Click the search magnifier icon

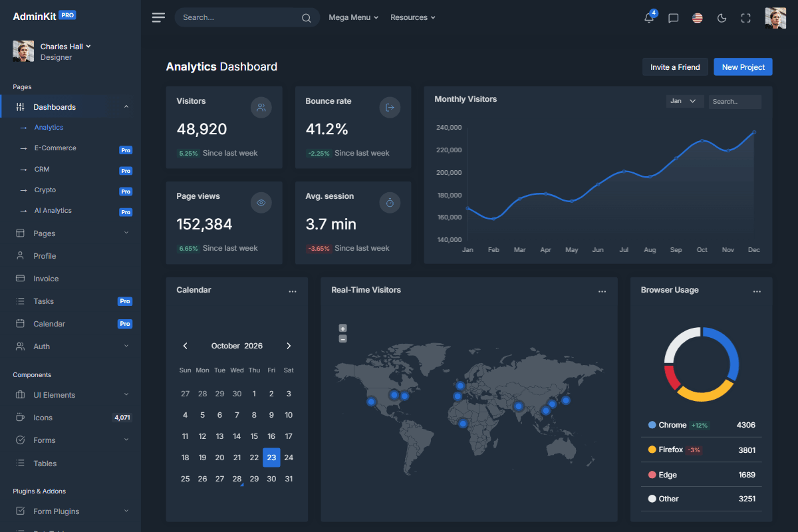(306, 18)
